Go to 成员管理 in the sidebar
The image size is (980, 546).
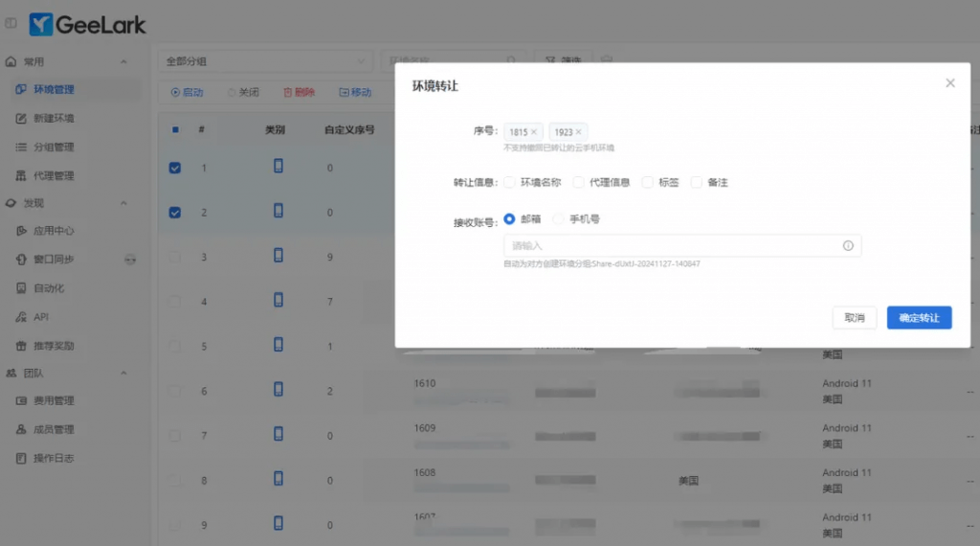[54, 430]
